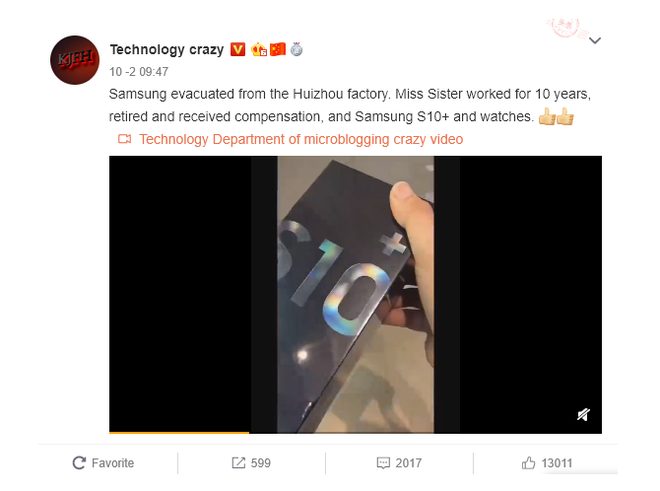Click the membership crown badge icon
The width and height of the screenshot is (660, 491).
[x=259, y=50]
